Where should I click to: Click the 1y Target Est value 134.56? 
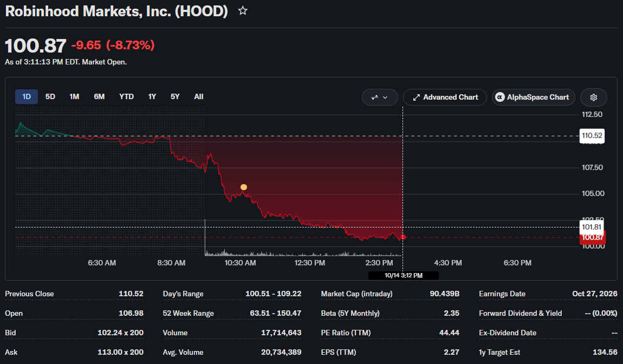click(605, 352)
